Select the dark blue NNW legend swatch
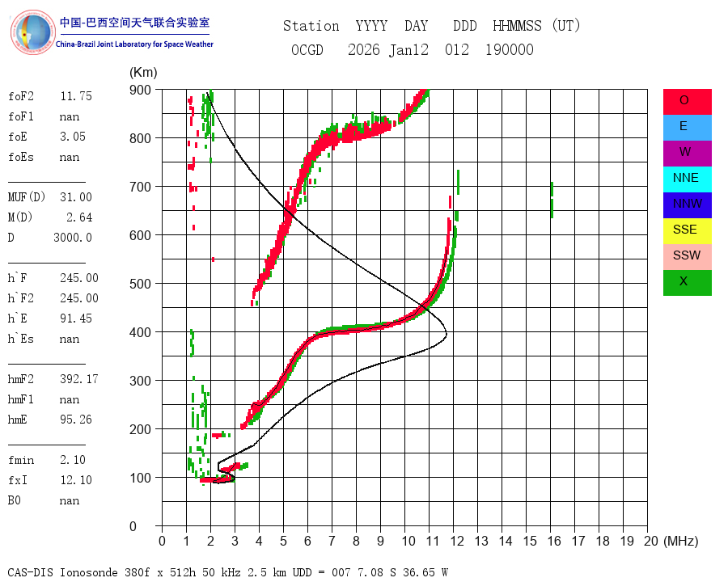Screen dimensions: 728x582 687,205
